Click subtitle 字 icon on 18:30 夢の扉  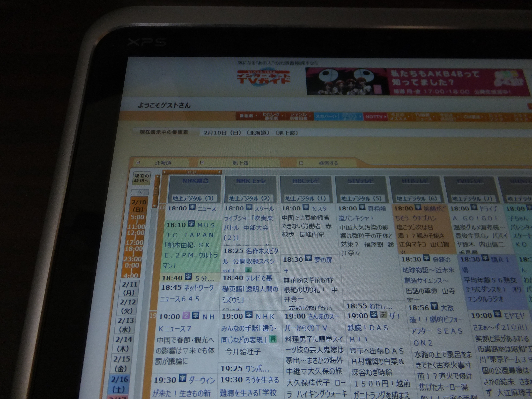click(309, 258)
